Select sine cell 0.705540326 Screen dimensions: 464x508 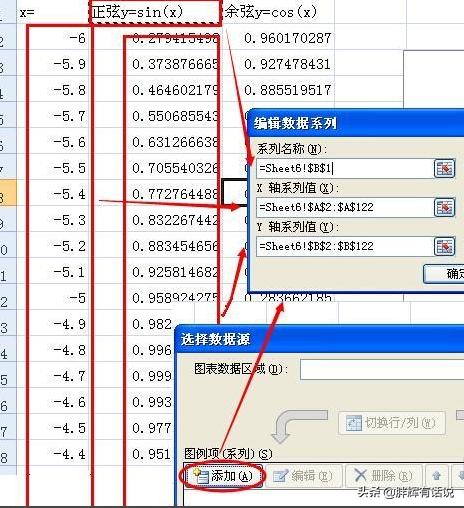click(x=155, y=168)
